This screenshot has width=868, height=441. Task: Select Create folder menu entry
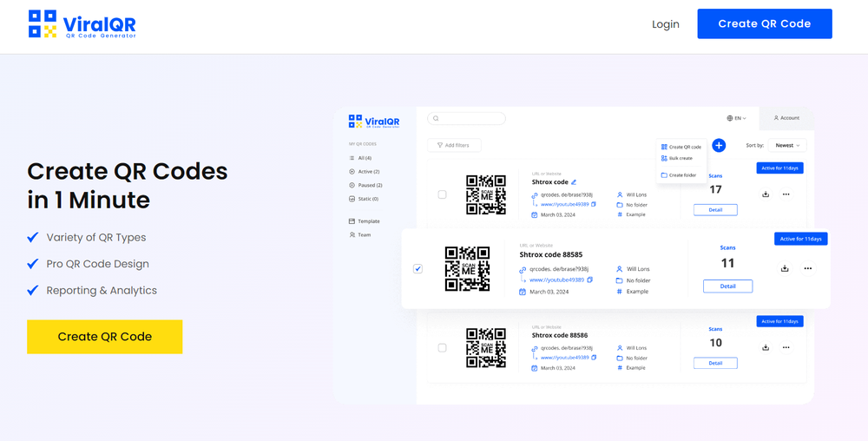678,174
